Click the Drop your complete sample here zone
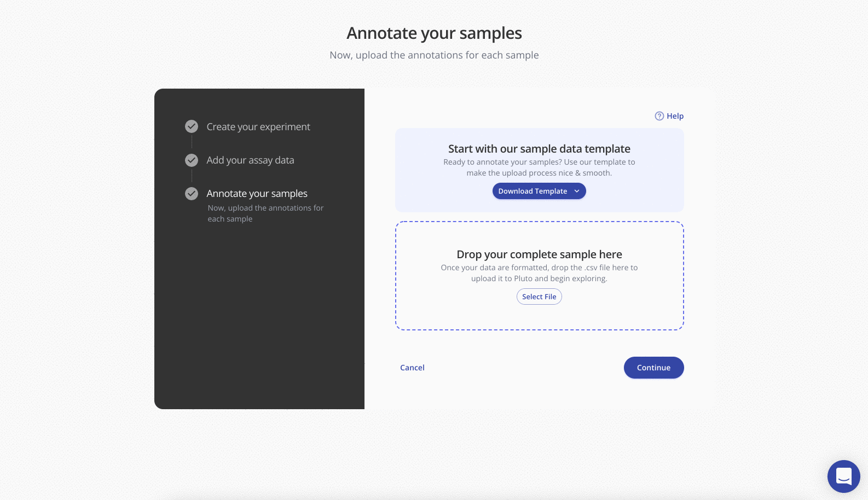The image size is (868, 500). click(540, 276)
